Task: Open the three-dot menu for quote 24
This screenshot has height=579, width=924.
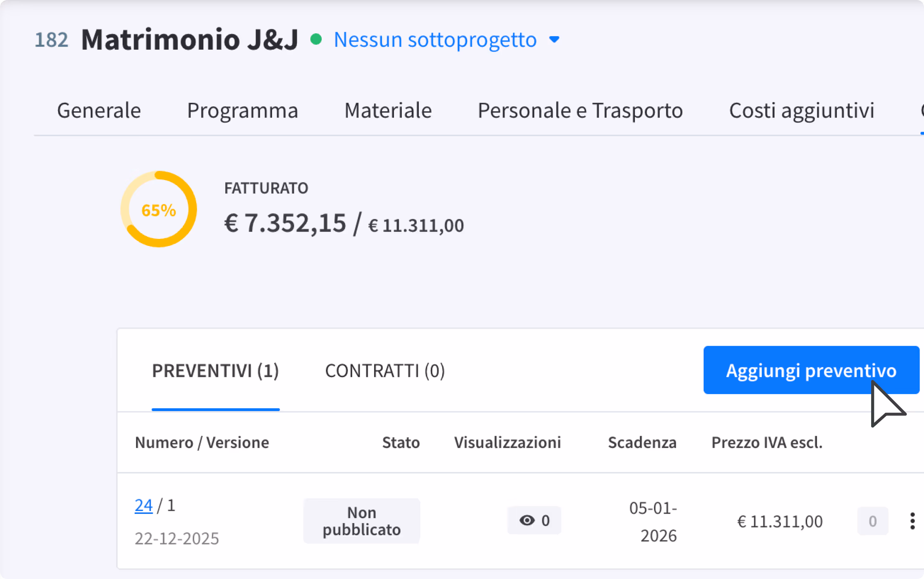Action: [x=912, y=521]
